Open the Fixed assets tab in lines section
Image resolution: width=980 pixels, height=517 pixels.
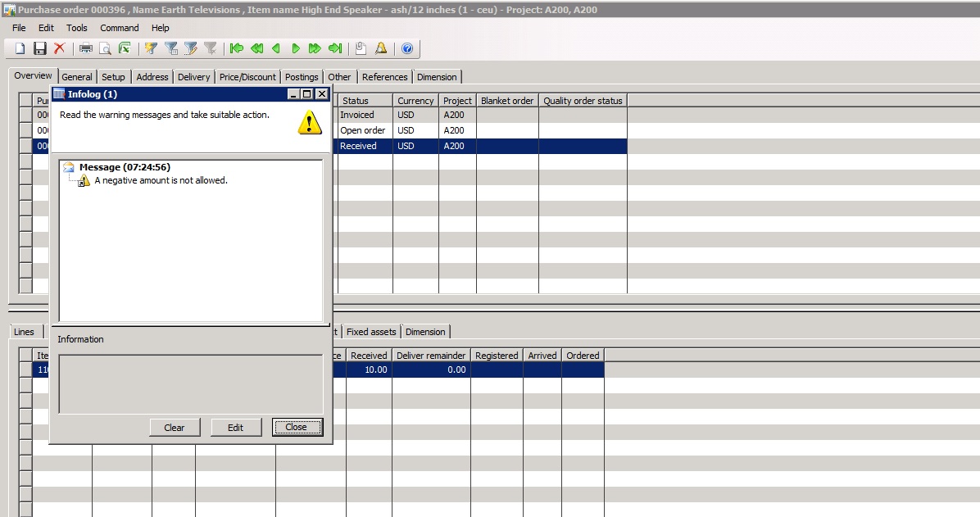(371, 332)
